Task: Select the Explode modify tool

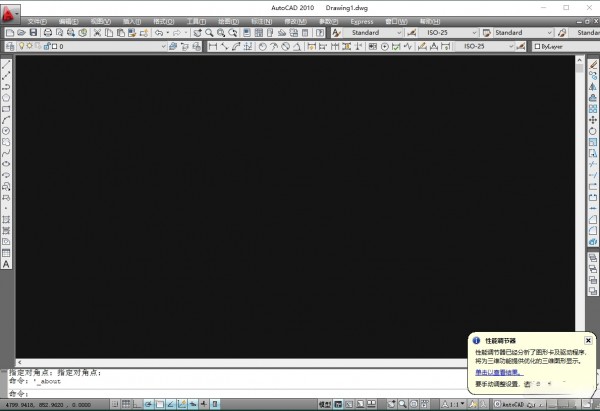Action: pyautogui.click(x=593, y=242)
